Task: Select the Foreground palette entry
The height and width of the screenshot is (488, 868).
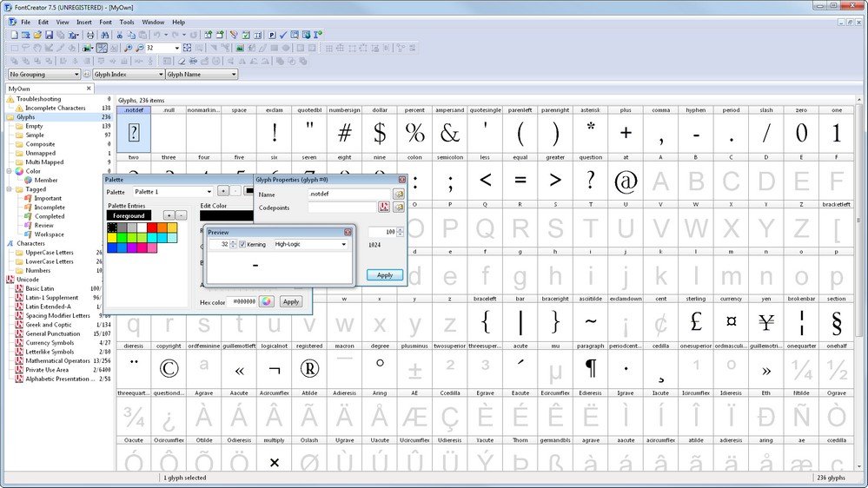Action: [x=129, y=216]
